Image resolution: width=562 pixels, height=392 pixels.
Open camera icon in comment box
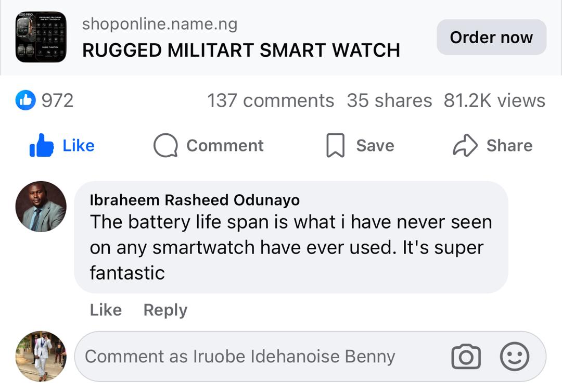tap(466, 357)
